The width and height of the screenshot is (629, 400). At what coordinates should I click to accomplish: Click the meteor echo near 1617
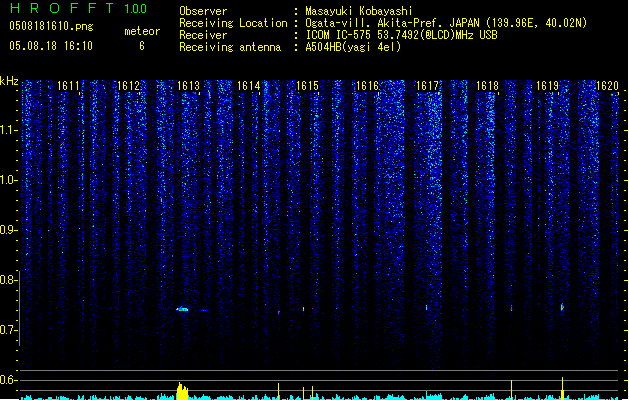pos(426,308)
